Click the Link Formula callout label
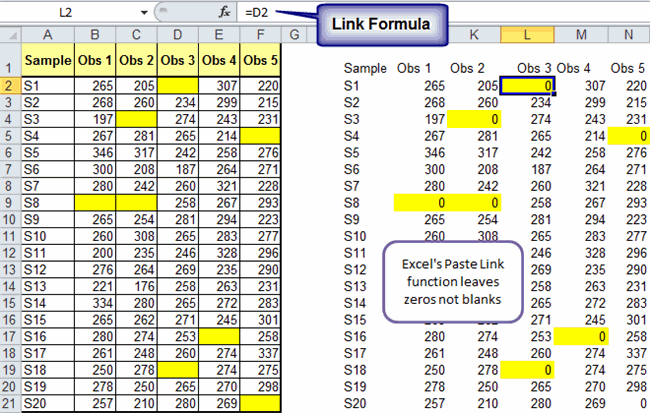Screen dimensions: 650x413 pyautogui.click(x=382, y=23)
